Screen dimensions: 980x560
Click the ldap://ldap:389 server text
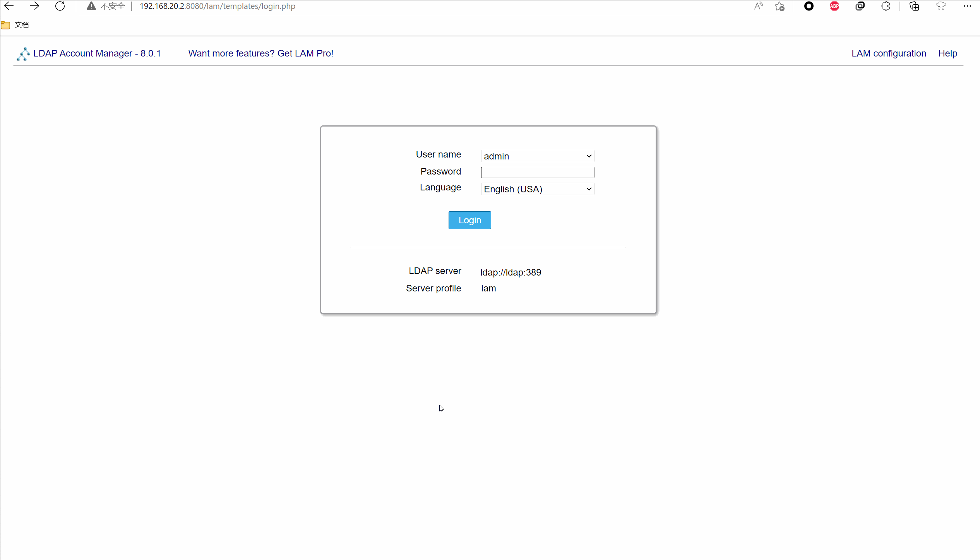tap(511, 272)
